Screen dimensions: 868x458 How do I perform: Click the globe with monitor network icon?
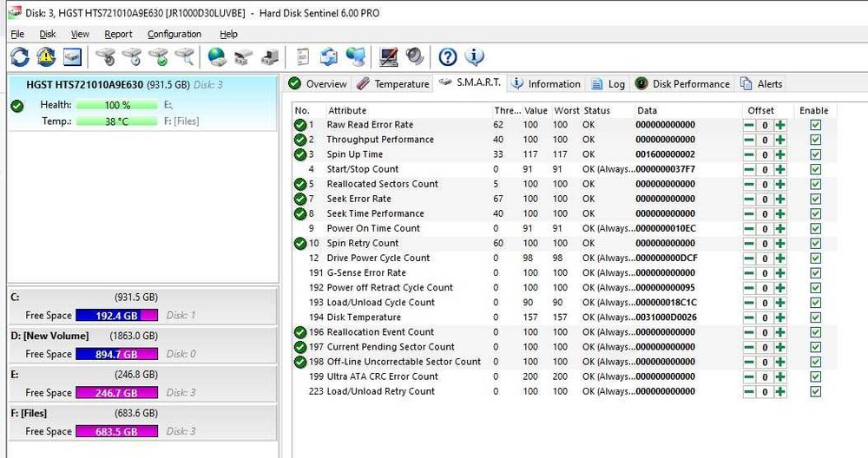click(355, 56)
